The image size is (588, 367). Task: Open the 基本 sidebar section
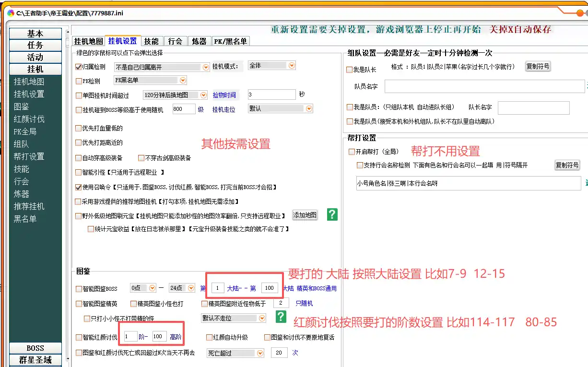tap(35, 34)
